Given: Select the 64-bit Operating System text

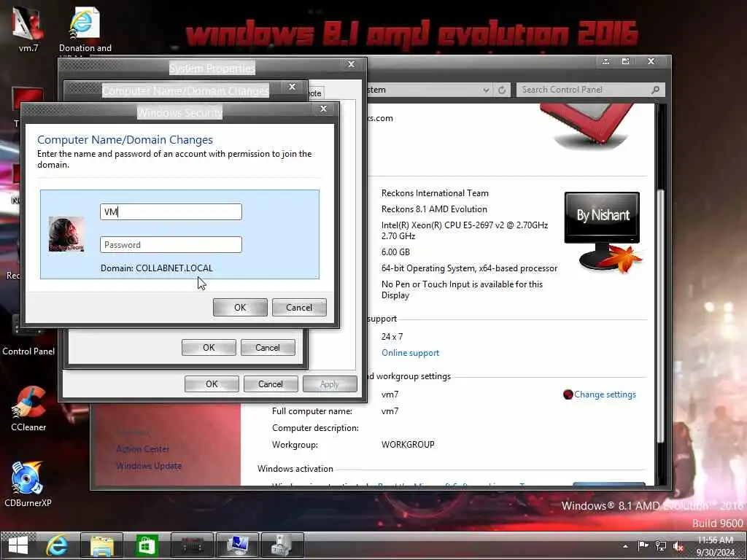Looking at the screenshot, I should [x=469, y=268].
